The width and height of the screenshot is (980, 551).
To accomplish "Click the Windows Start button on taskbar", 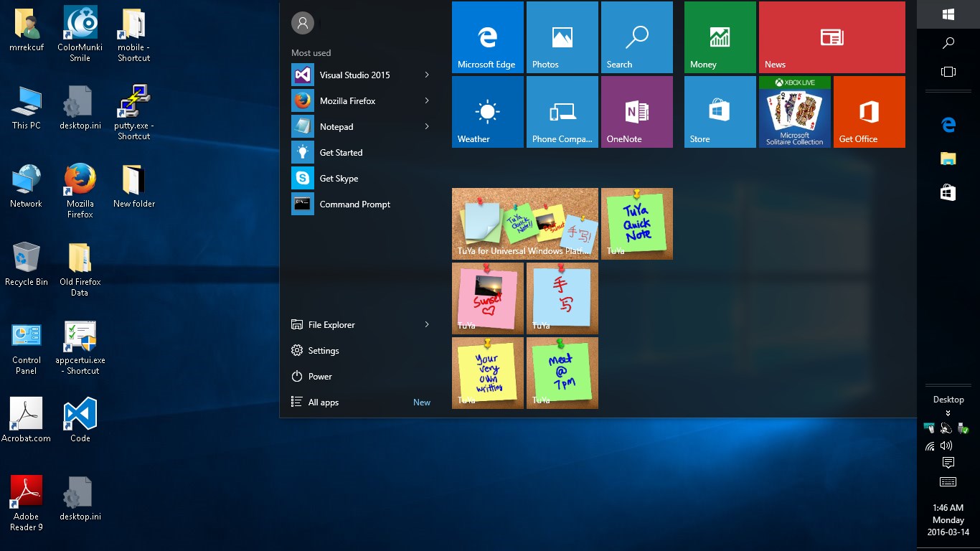I will pyautogui.click(x=948, y=14).
